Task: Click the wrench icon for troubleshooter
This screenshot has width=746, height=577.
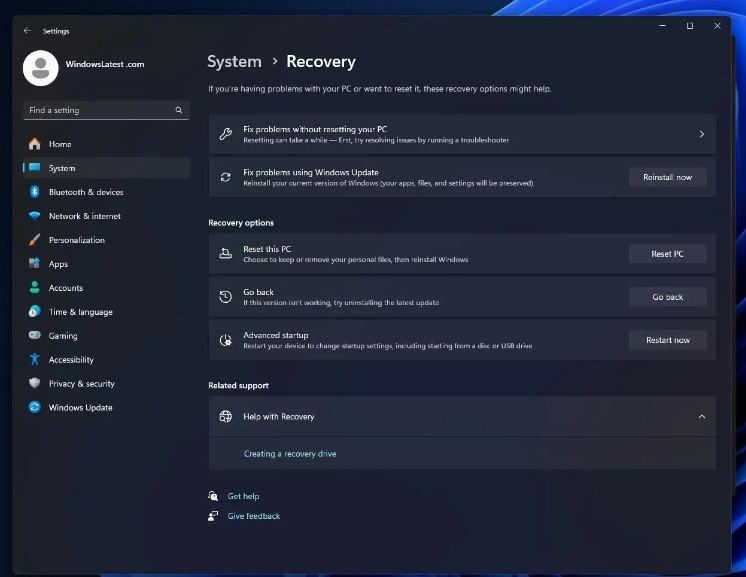Action: pos(226,134)
